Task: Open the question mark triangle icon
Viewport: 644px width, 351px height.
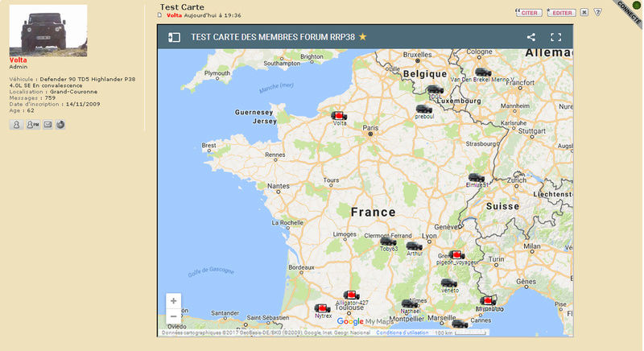Action: (x=598, y=12)
